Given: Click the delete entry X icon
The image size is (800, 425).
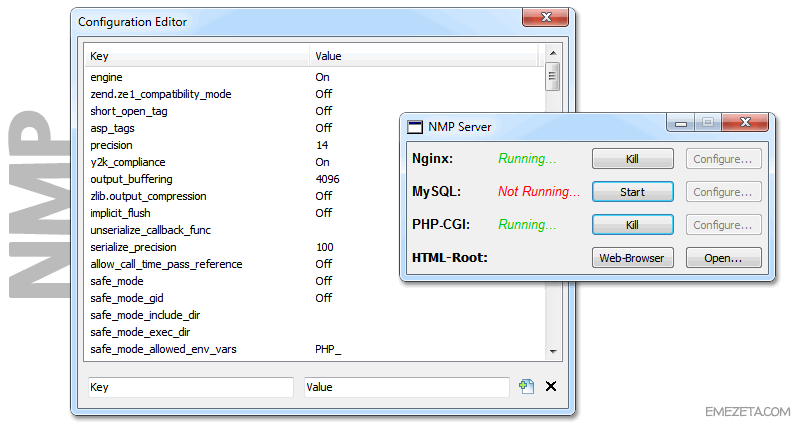Looking at the screenshot, I should click(551, 386).
